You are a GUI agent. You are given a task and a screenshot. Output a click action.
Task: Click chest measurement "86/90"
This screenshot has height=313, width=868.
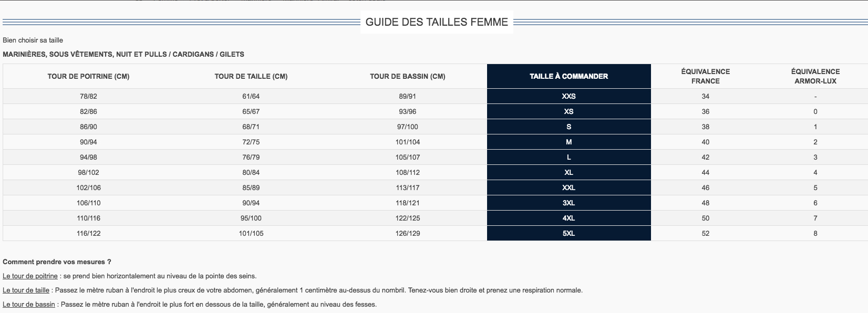(88, 127)
